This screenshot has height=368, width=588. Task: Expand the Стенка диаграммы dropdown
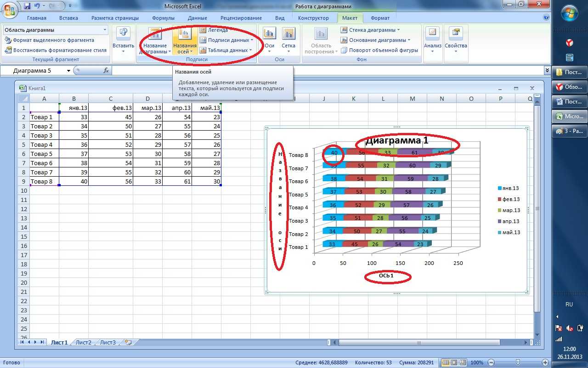click(398, 30)
